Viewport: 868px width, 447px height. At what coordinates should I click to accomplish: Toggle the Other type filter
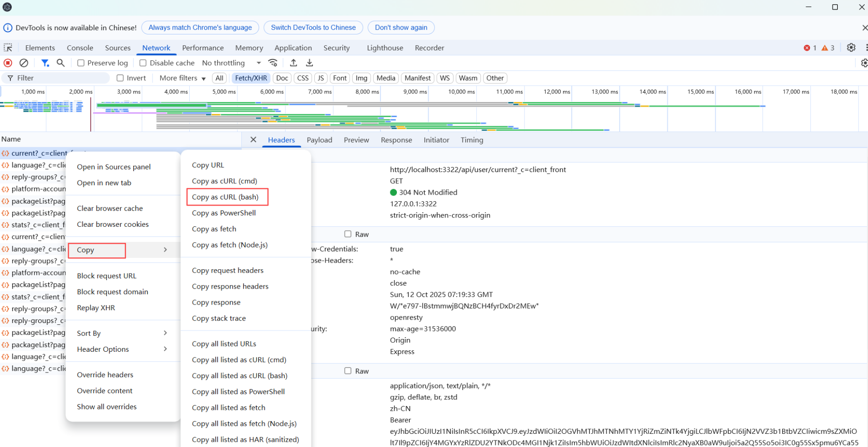point(495,78)
